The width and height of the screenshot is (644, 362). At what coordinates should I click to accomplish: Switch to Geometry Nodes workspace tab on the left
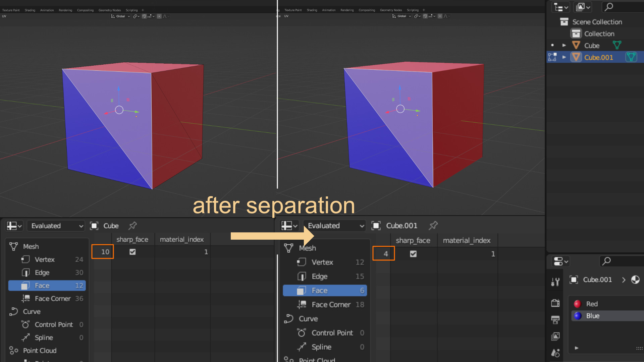click(x=109, y=10)
